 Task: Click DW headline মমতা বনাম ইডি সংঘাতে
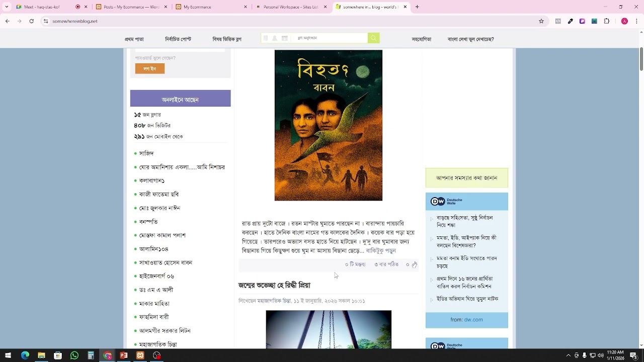click(x=466, y=262)
